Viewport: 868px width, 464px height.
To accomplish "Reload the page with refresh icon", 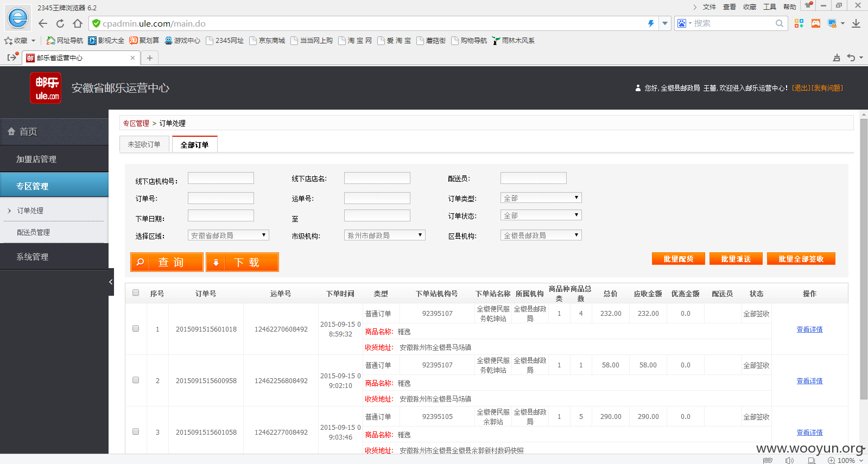I will point(60,23).
